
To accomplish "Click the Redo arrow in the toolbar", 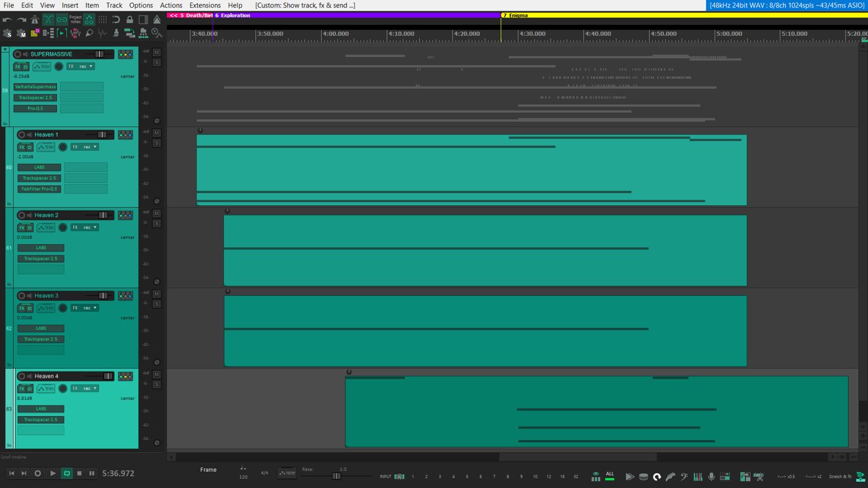I will click(21, 20).
